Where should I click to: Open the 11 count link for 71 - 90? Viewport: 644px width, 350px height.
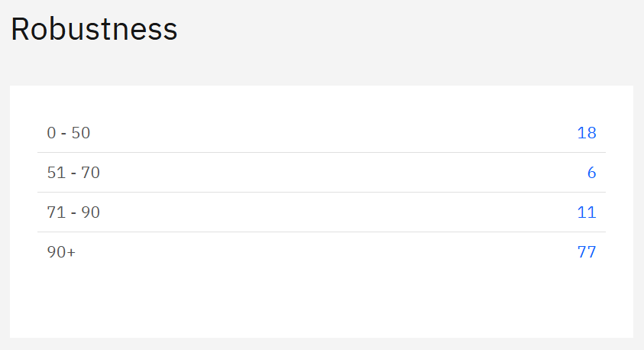pos(586,212)
